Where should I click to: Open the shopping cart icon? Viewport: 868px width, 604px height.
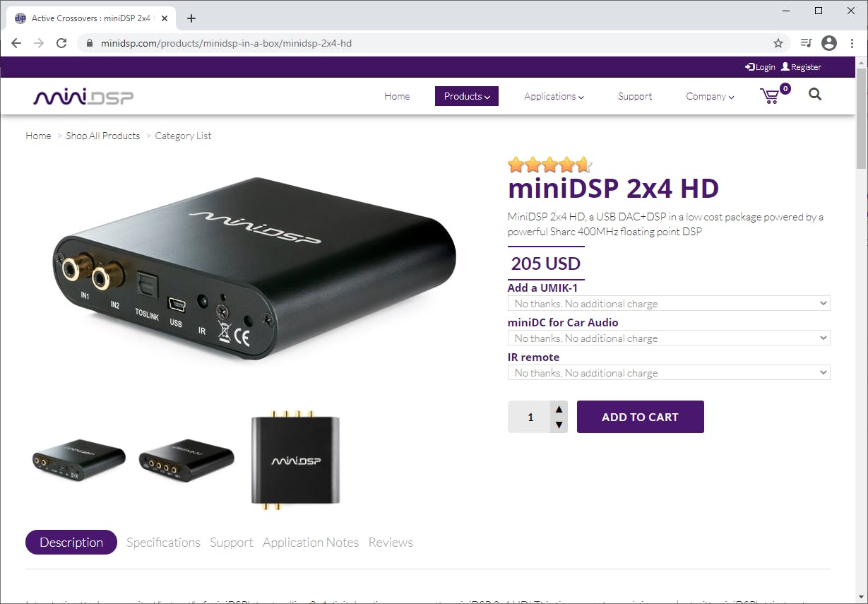pyautogui.click(x=770, y=96)
